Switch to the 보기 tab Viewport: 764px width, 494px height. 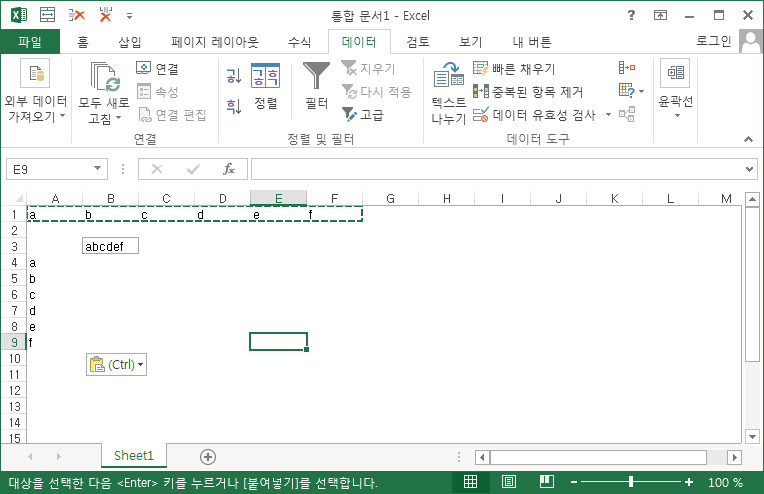(x=470, y=42)
